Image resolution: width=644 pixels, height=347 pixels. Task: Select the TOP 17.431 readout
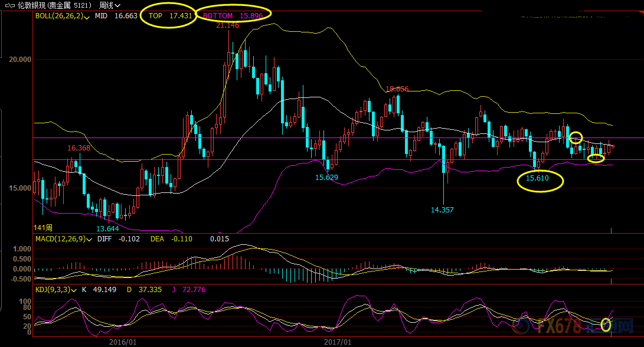click(170, 16)
